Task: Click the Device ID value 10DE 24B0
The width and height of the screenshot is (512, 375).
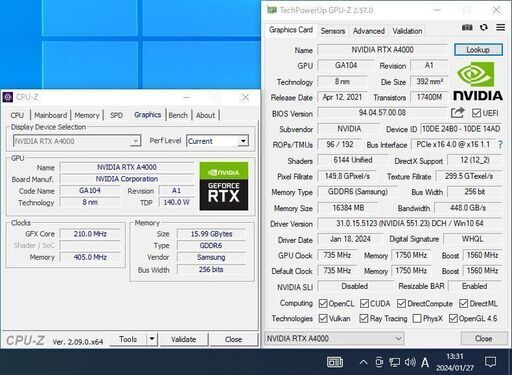Action: pyautogui.click(x=461, y=129)
